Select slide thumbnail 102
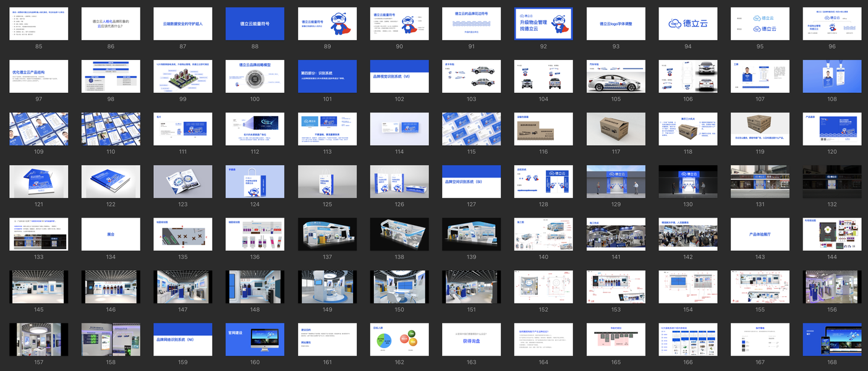Image resolution: width=868 pixels, height=371 pixels. (399, 77)
